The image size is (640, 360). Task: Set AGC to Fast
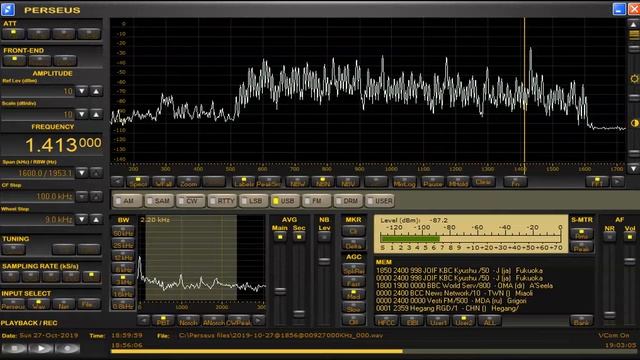pos(353,282)
